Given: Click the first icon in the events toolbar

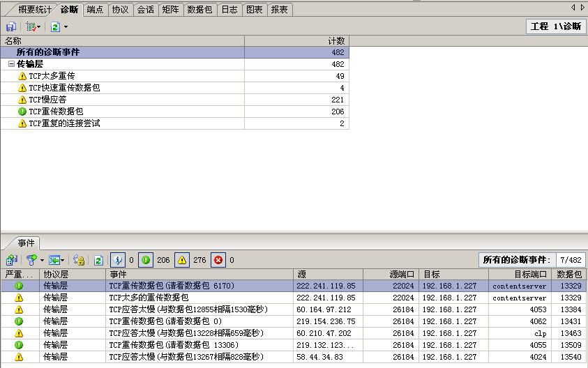Looking at the screenshot, I should pos(11,260).
